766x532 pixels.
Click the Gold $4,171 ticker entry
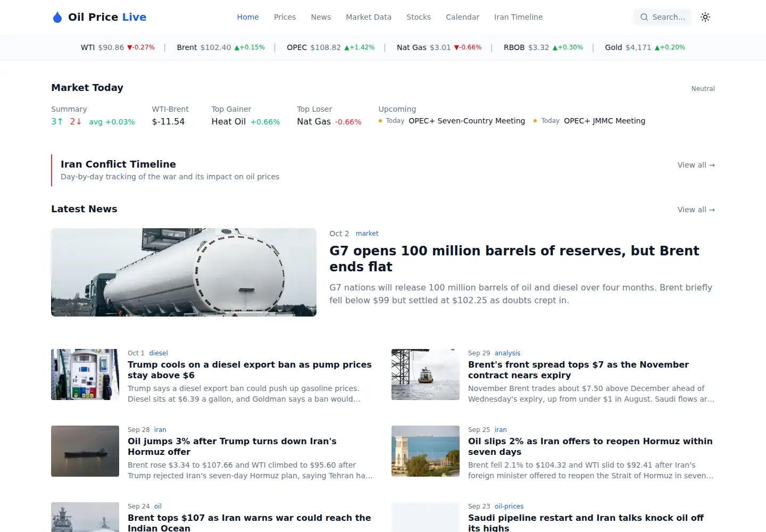click(x=645, y=47)
